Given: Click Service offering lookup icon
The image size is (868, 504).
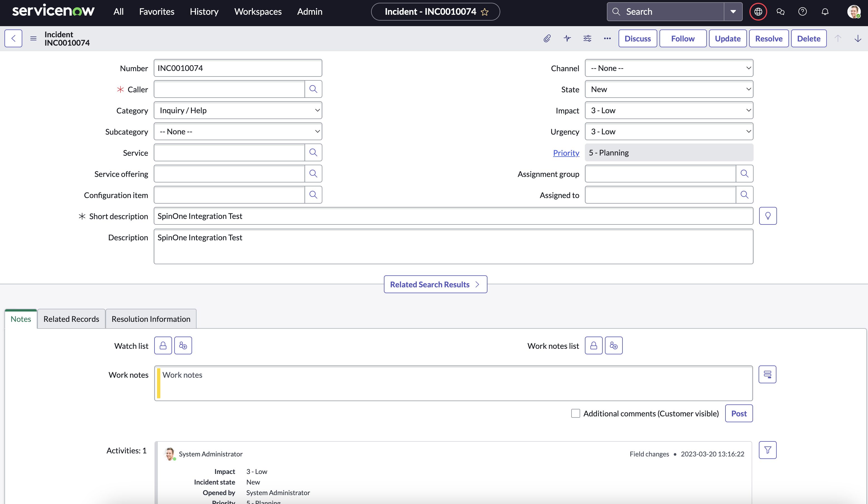Looking at the screenshot, I should [x=313, y=174].
